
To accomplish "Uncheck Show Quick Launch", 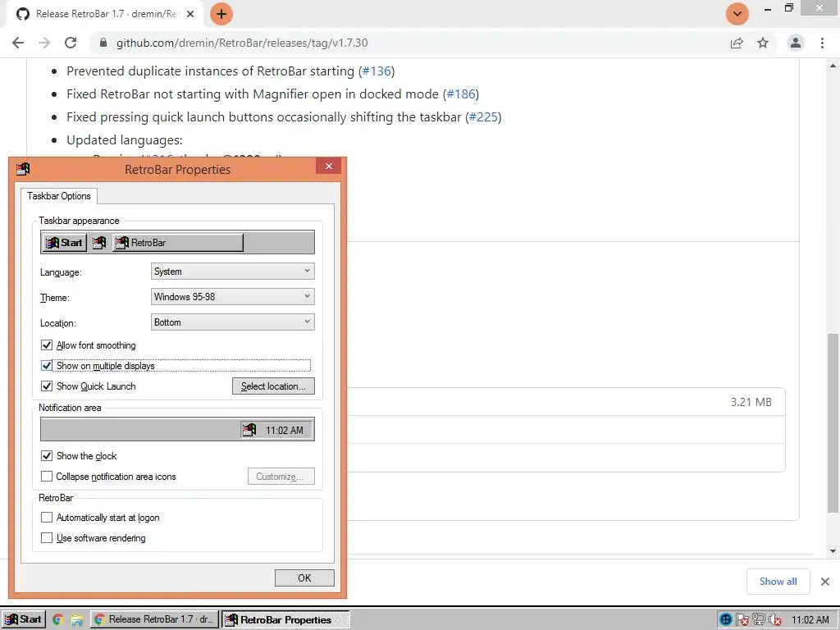I will (x=47, y=386).
